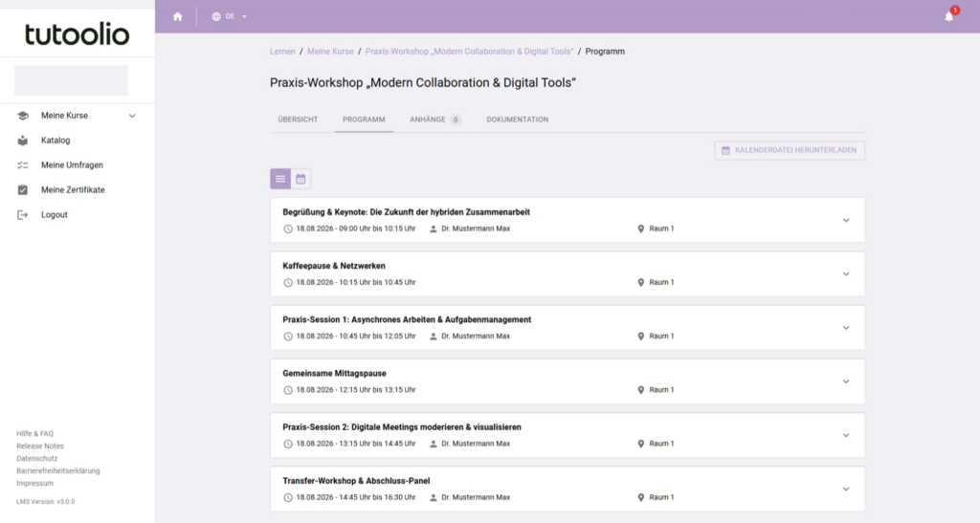Click clock icon of Kaffeepause row
The image size is (980, 523).
288,283
